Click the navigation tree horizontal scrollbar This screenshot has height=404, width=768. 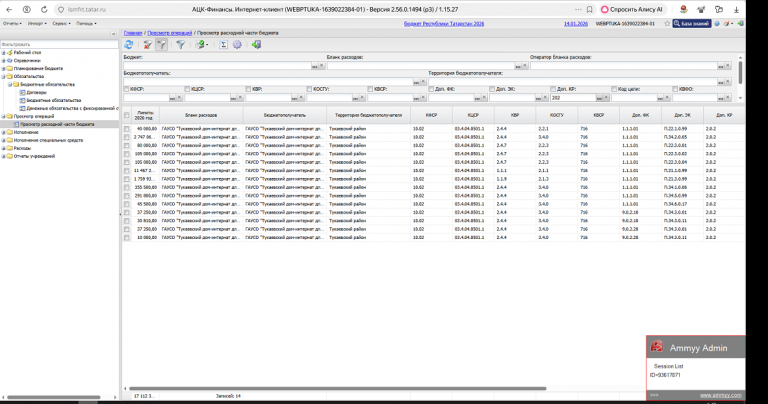click(x=54, y=397)
